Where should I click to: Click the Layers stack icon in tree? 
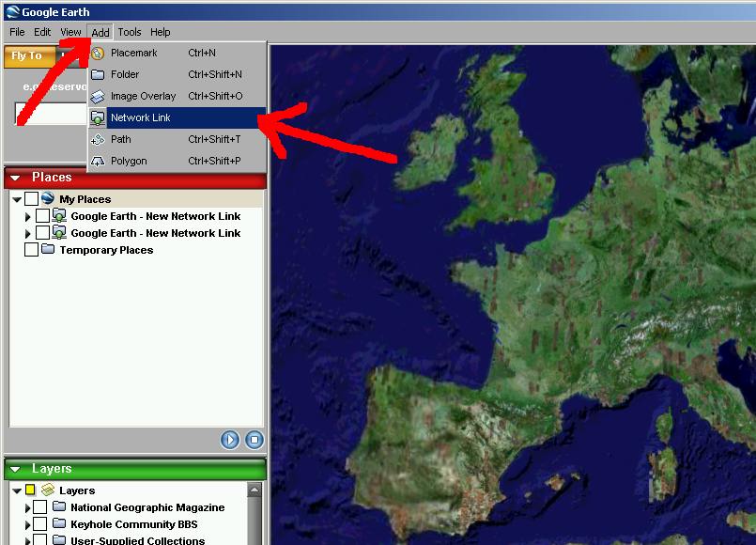pyautogui.click(x=48, y=490)
